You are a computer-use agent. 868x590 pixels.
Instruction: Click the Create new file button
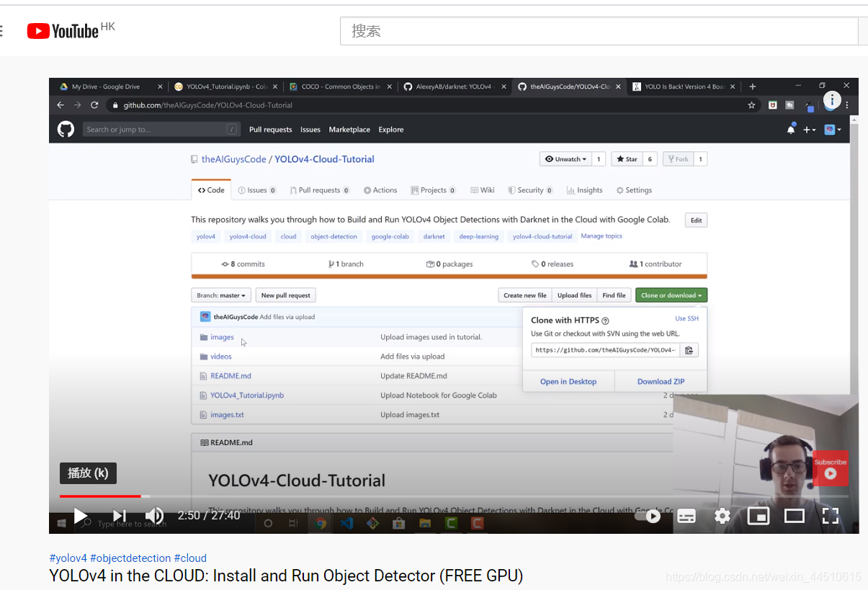click(525, 295)
